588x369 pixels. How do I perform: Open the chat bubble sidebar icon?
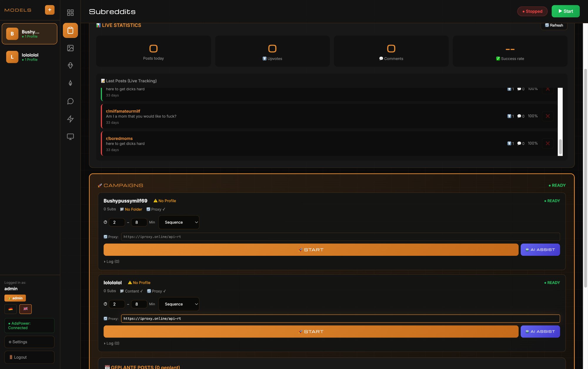point(70,101)
